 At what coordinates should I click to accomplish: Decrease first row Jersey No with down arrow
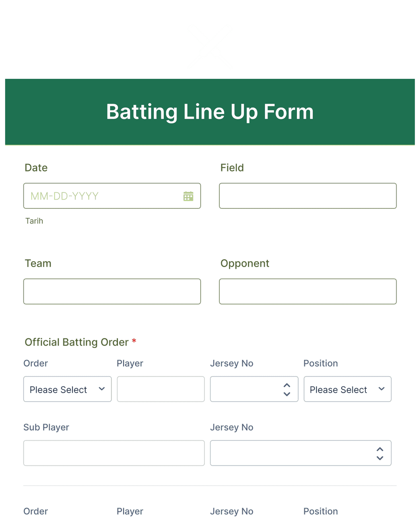[x=287, y=394]
